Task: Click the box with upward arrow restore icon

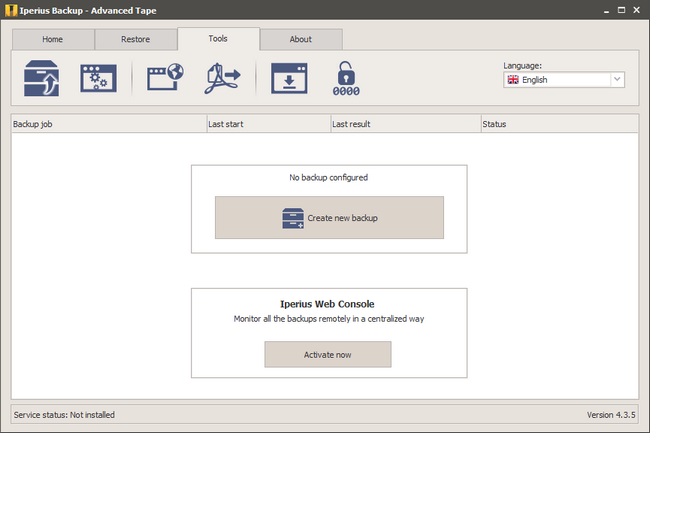Action: click(x=41, y=78)
